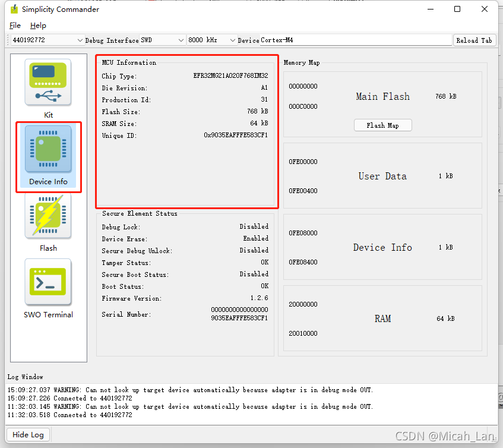
Task: Click the Hide Log button
Action: point(28,435)
